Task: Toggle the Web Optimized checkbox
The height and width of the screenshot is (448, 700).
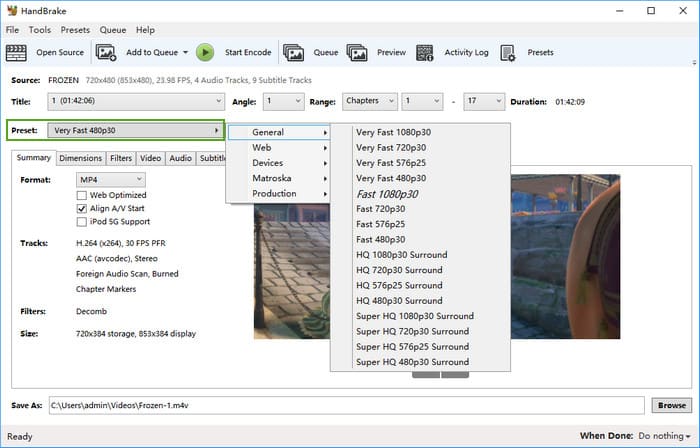Action: [x=82, y=195]
